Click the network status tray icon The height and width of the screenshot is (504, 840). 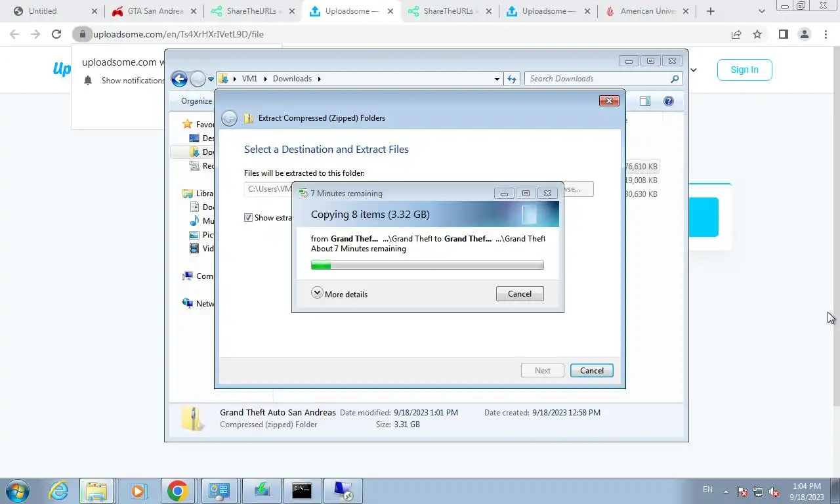click(x=759, y=491)
